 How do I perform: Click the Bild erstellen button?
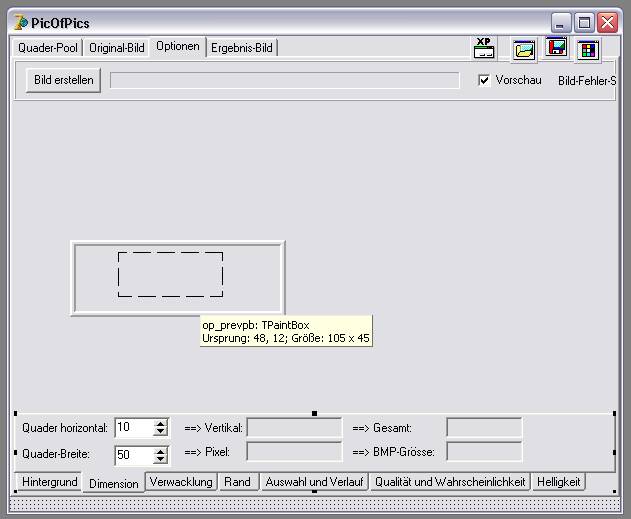click(64, 80)
